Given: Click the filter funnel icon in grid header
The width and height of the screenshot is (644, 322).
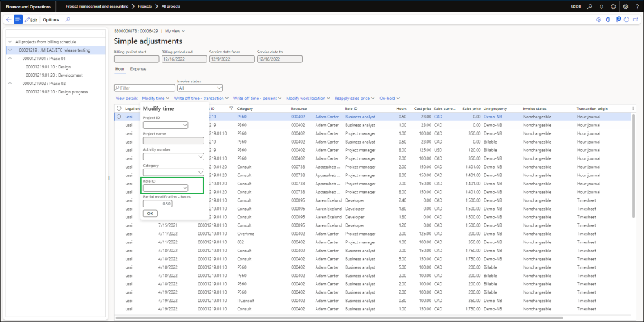Looking at the screenshot, I should tap(231, 108).
